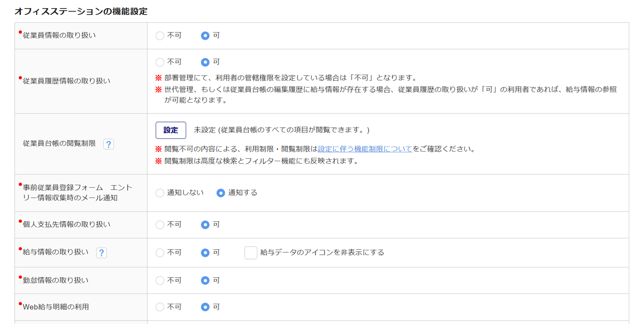Select 可 for 勤怠情報の取り扱い

point(205,280)
